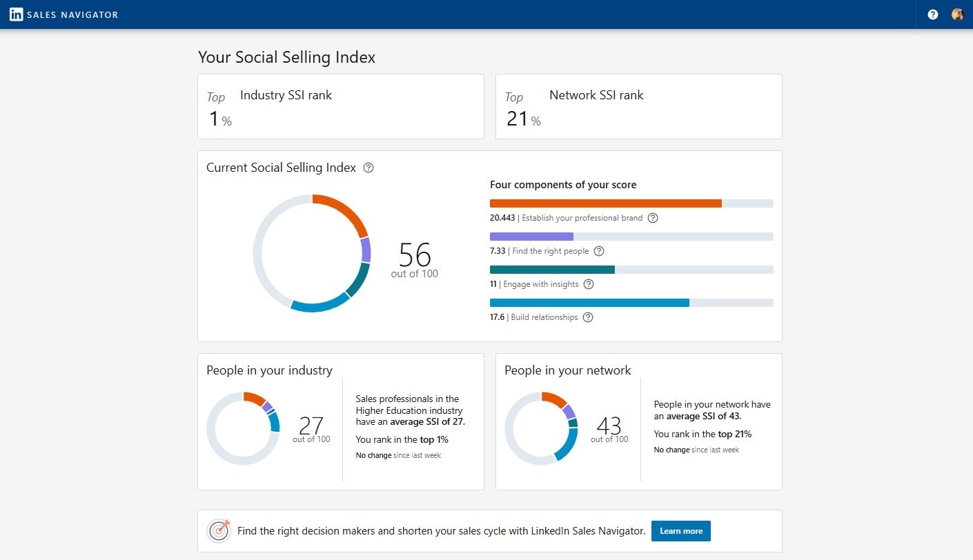Click the main SSI donut chart
This screenshot has width=973, height=560.
[312, 253]
